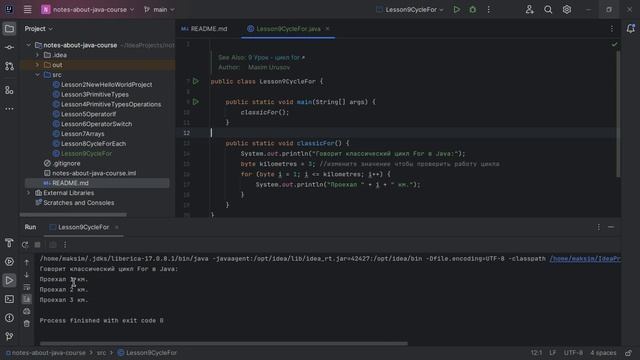The image size is (640, 360).
Task: Hide the Run tool window
Action: click(611, 227)
